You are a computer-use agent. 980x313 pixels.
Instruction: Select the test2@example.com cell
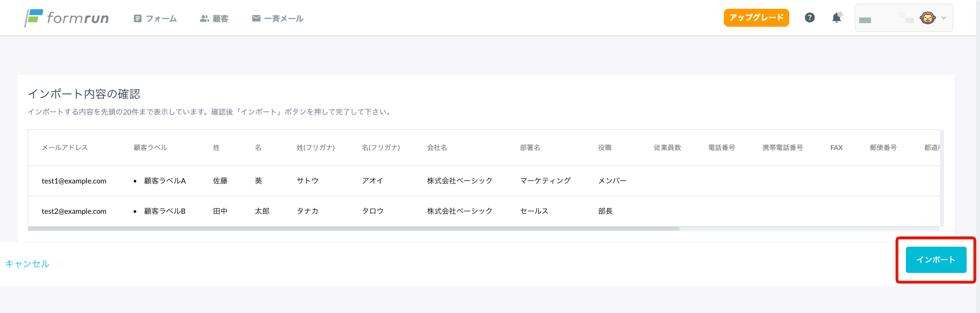point(74,211)
